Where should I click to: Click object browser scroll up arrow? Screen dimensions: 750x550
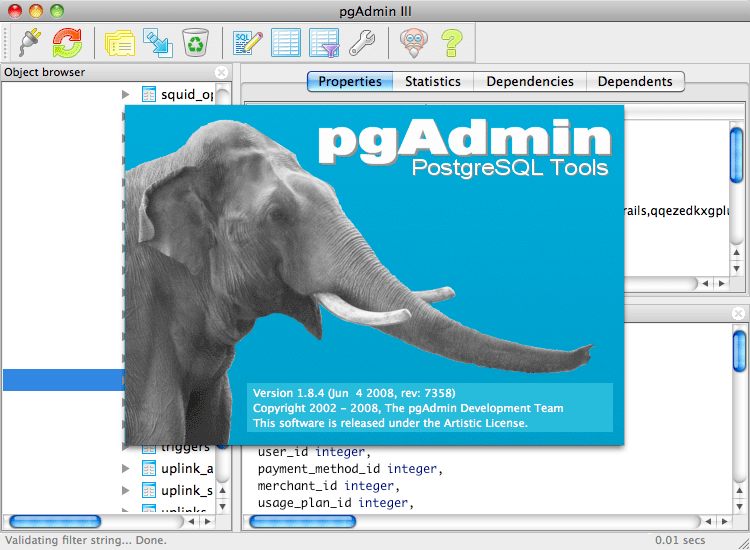point(222,490)
